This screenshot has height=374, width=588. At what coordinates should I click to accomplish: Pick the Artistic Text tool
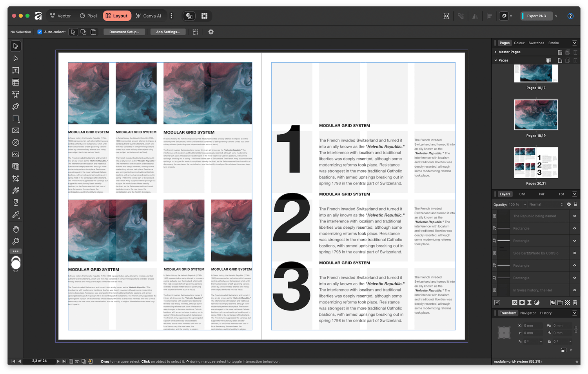16,94
